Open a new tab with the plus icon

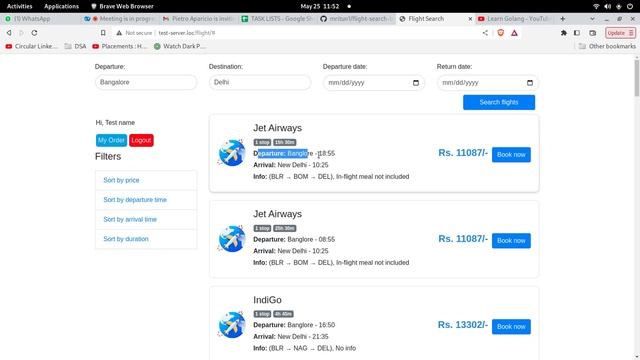562,19
